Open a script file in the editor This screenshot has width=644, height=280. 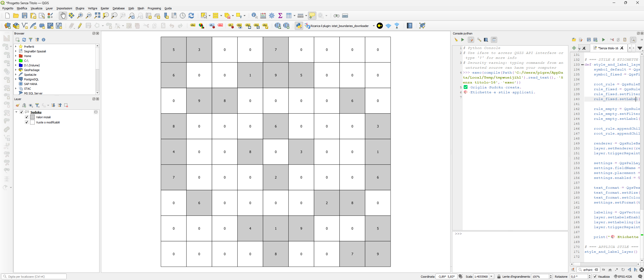(x=574, y=40)
